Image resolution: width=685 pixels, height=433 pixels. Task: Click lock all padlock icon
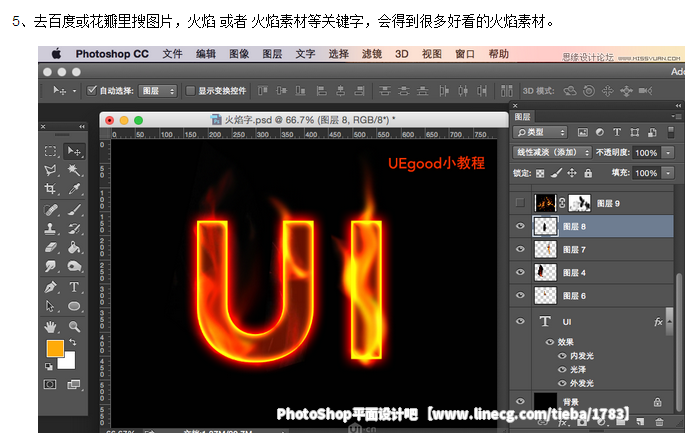tap(588, 173)
